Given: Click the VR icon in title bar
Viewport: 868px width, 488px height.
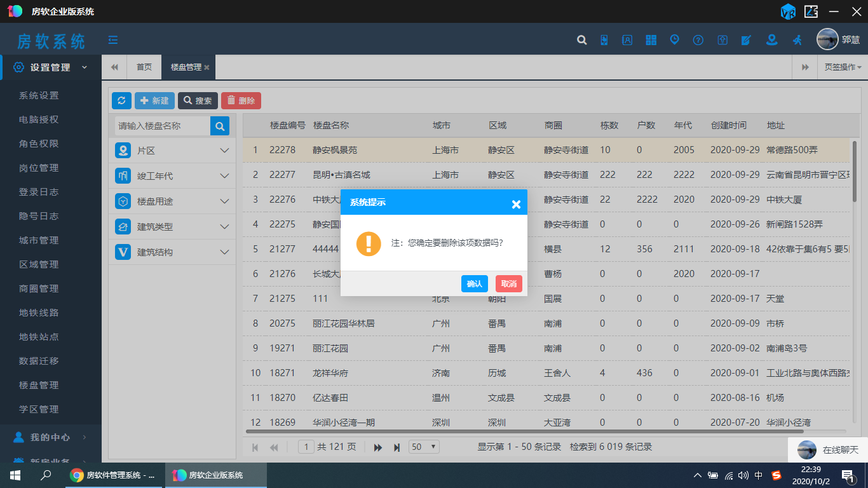Looking at the screenshot, I should pos(788,11).
